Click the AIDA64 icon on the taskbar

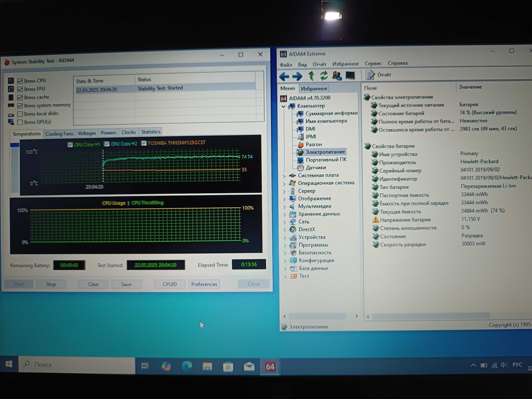(270, 367)
